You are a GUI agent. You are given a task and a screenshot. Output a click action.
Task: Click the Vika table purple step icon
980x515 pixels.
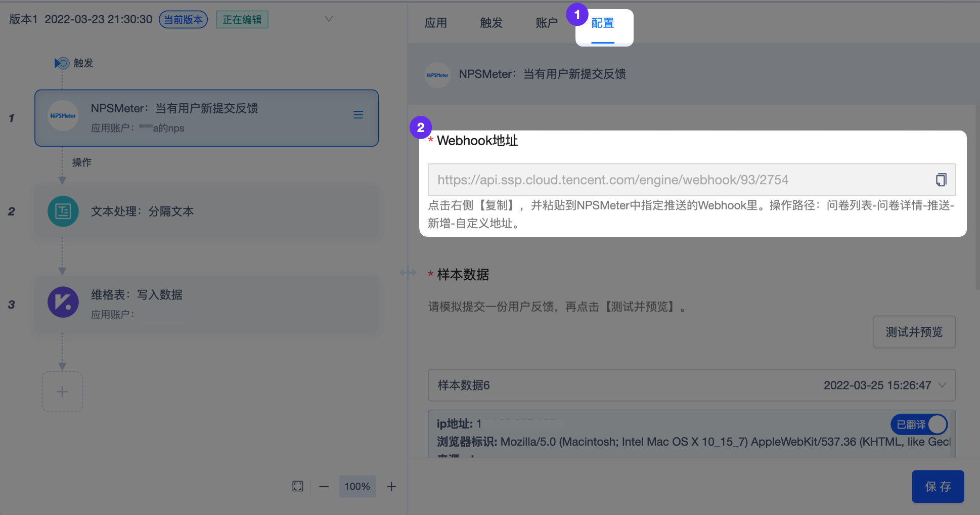pos(63,302)
